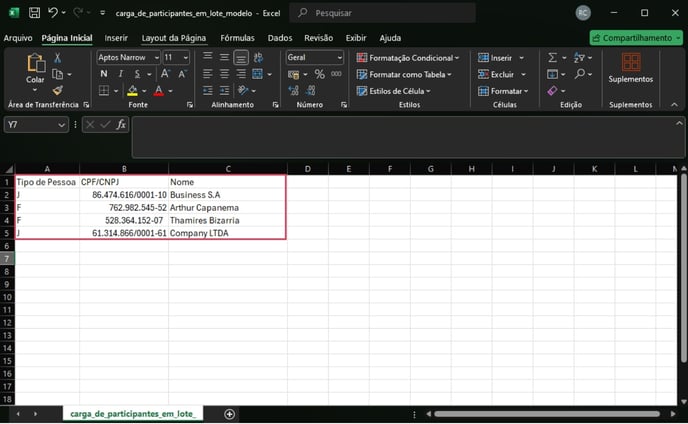
Task: Increase font size with the larger A
Action: 165,74
